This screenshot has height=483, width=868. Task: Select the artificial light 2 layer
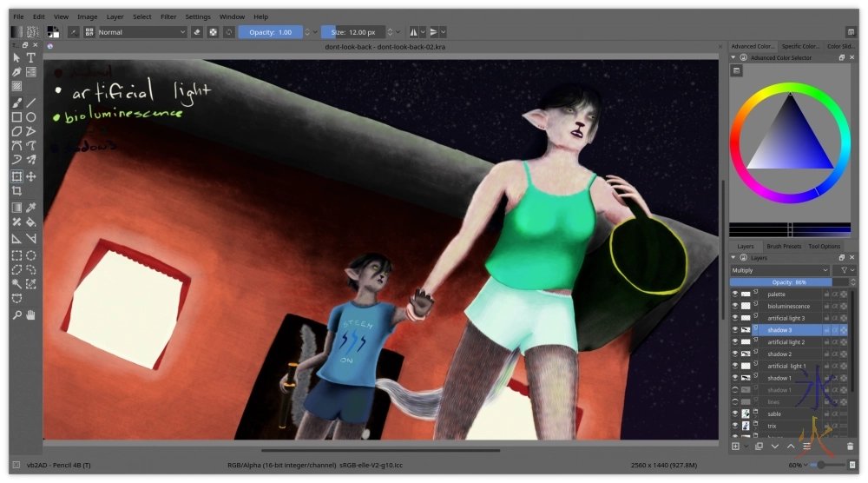(x=786, y=342)
